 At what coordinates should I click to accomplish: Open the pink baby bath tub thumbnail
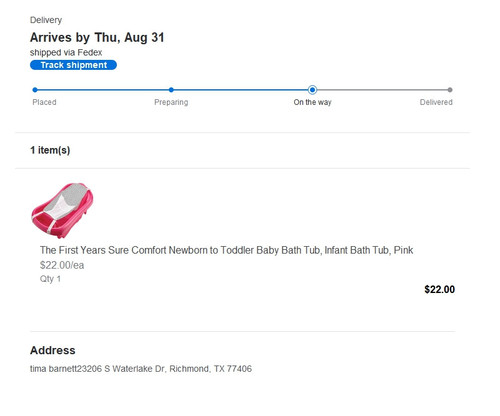coord(62,210)
